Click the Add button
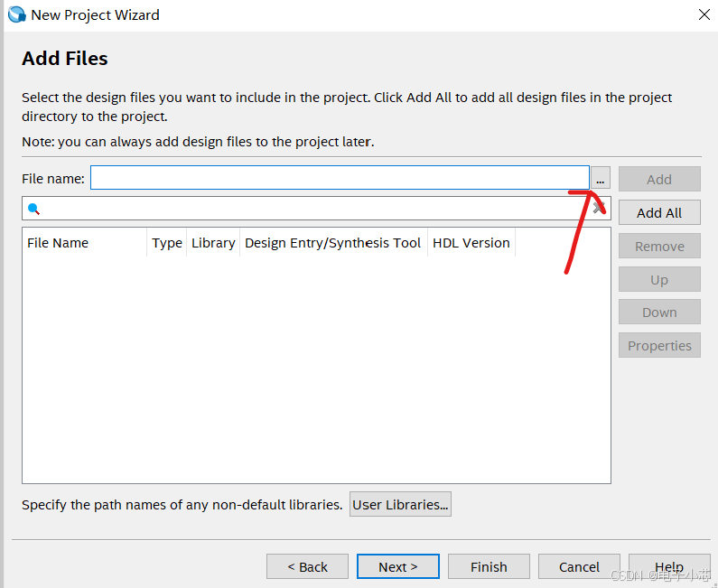 tap(659, 179)
